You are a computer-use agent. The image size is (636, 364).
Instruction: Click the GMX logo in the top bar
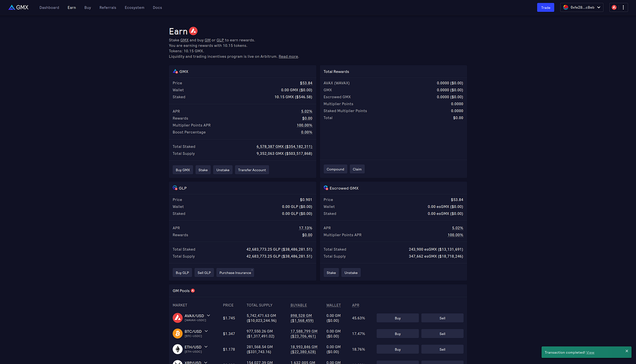(x=18, y=7)
